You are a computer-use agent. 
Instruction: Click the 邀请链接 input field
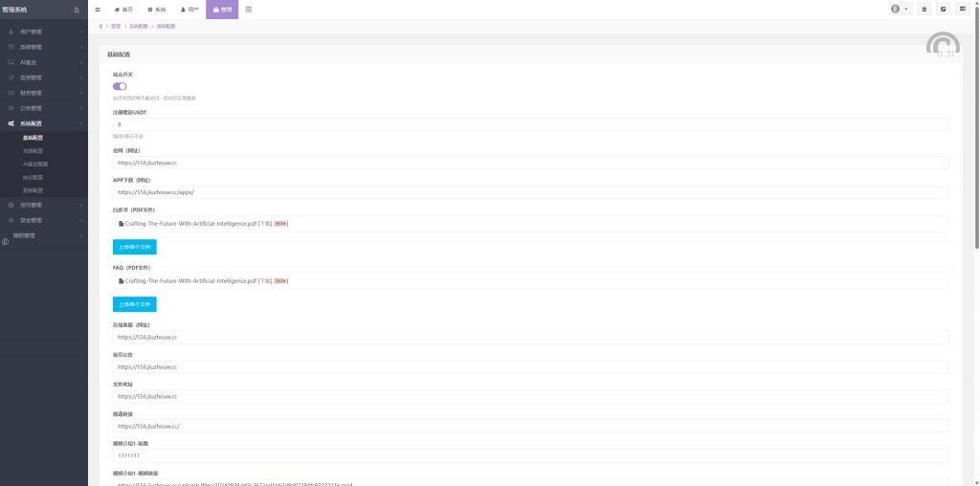[530, 426]
